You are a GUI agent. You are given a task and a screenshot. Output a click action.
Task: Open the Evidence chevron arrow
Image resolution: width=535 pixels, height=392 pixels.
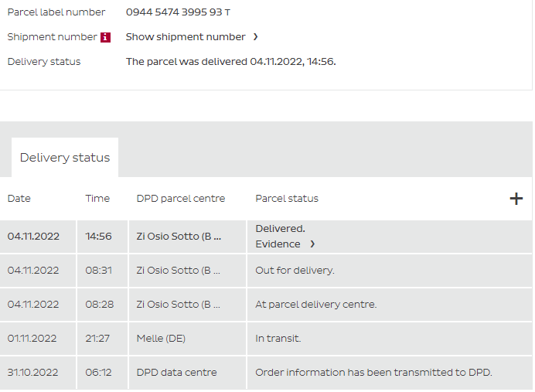point(312,244)
